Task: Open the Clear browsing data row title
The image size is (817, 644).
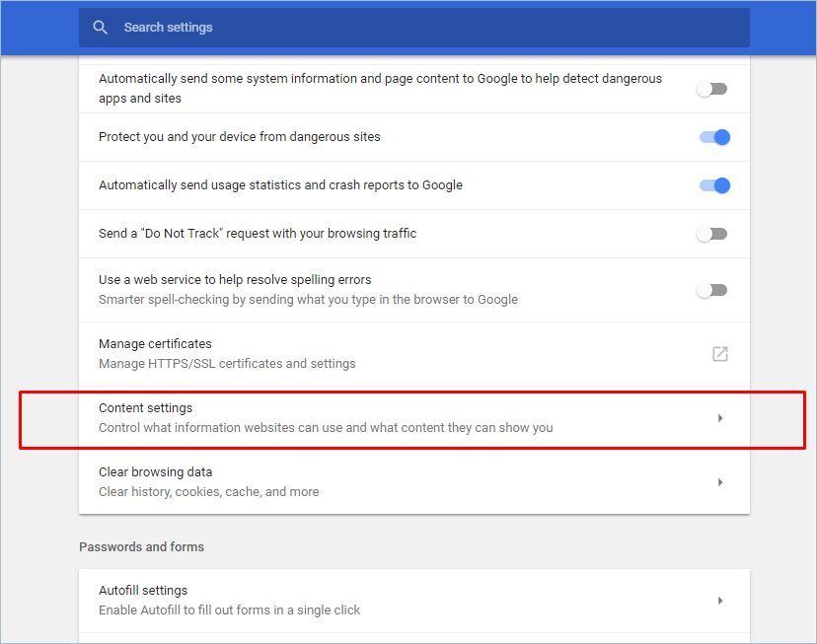Action: (x=155, y=472)
